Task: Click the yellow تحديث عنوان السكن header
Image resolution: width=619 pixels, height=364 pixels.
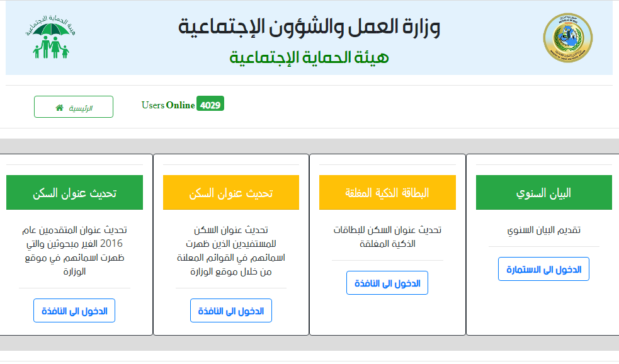Action: [231, 193]
